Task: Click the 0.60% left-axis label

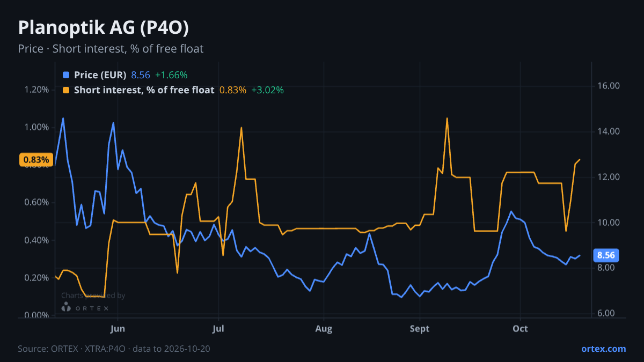Action: coord(37,202)
